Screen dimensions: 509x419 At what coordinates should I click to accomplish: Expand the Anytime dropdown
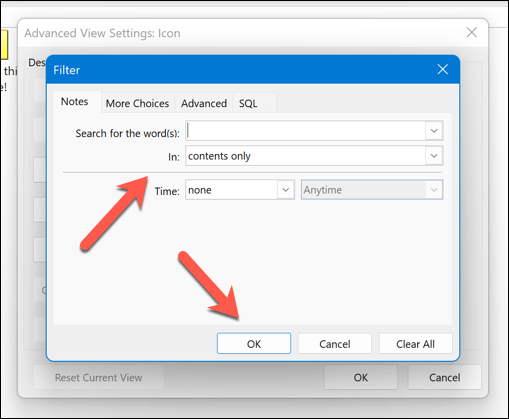click(x=372, y=190)
